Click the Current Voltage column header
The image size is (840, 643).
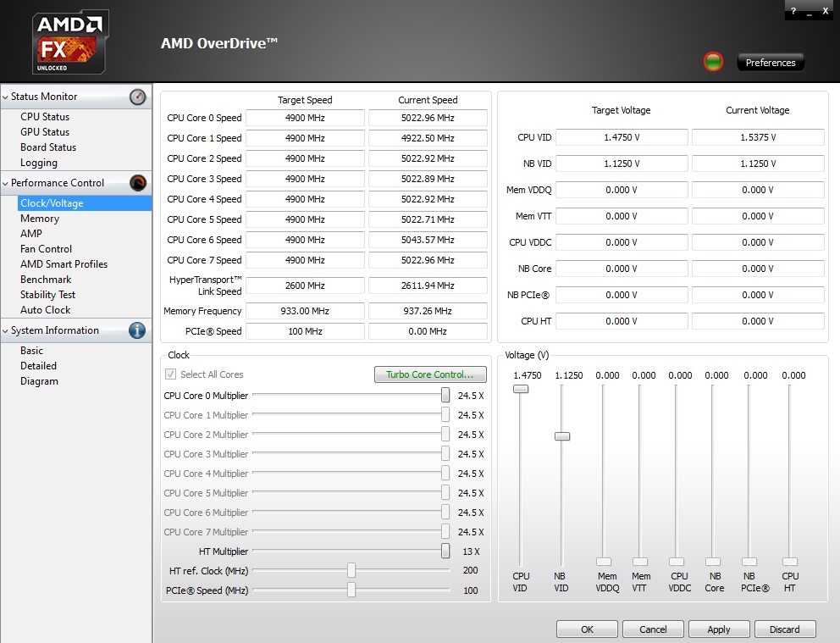pos(758,110)
